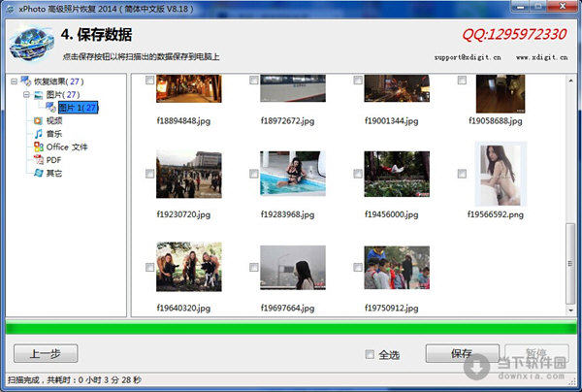This screenshot has width=582, height=392.
Task: Select the 其它 tree label
Action: coord(54,173)
